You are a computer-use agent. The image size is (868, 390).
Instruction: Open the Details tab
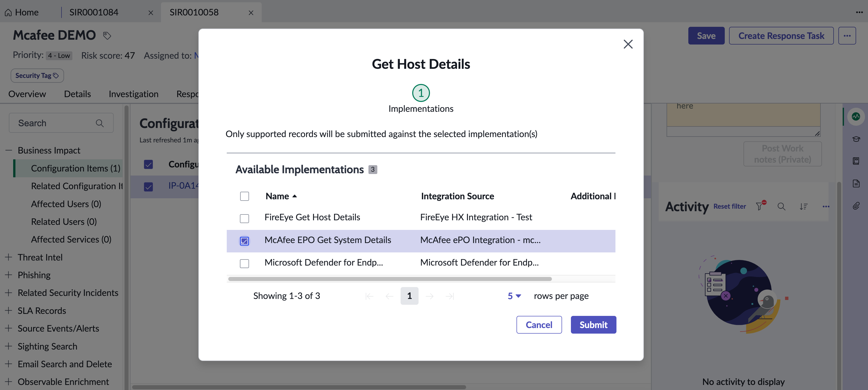tap(77, 94)
